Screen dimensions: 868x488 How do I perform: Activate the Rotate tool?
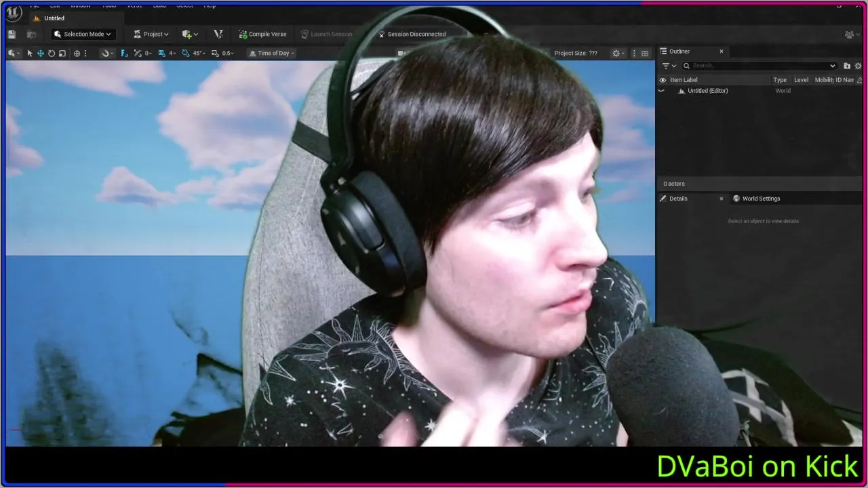[x=52, y=53]
